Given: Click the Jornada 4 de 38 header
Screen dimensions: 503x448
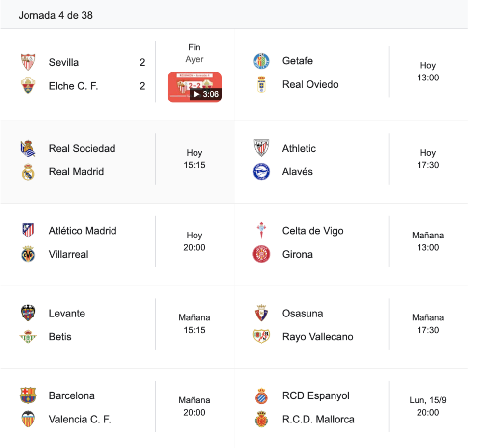Looking at the screenshot, I should tap(56, 15).
